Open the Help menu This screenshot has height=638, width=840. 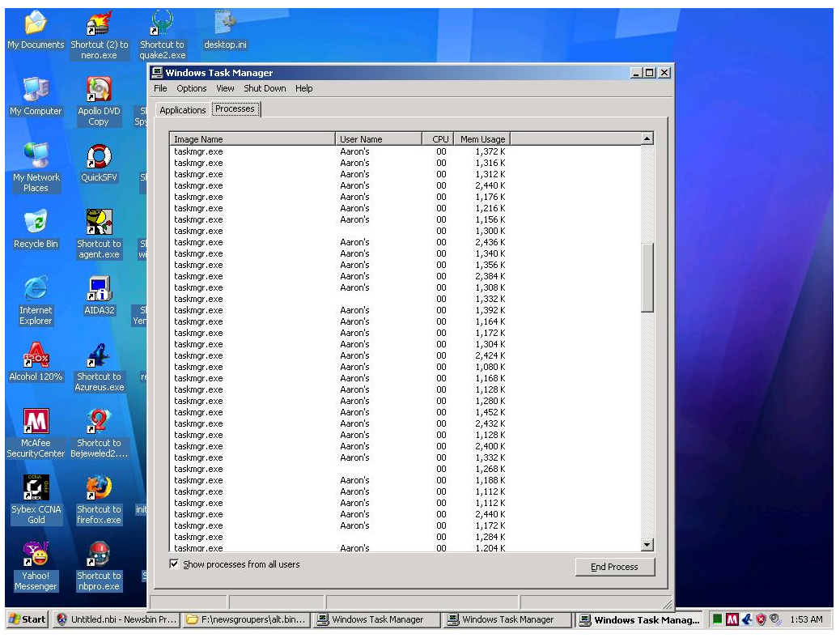pos(303,88)
